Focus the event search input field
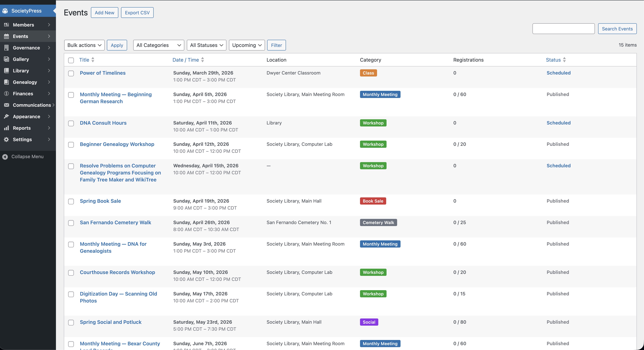Image resolution: width=644 pixels, height=350 pixels. pyautogui.click(x=563, y=29)
